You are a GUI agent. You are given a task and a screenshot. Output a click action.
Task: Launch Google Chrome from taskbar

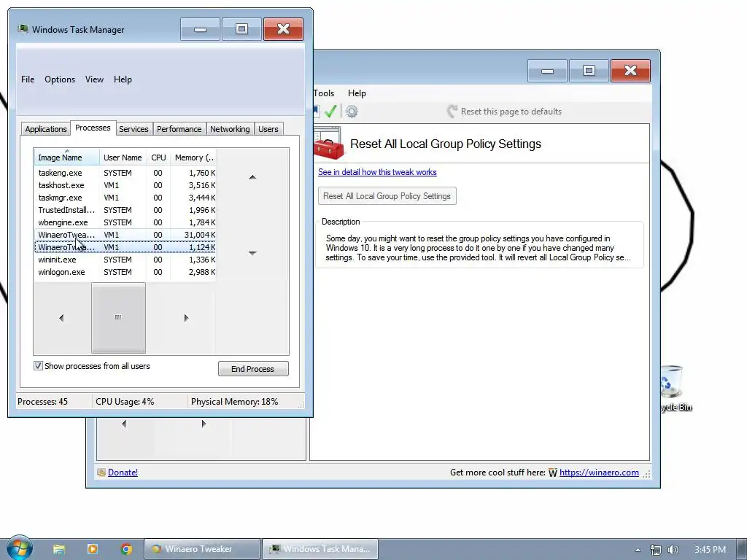point(126,549)
